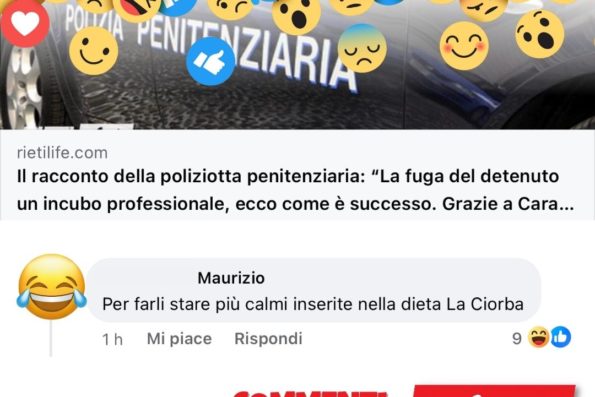This screenshot has width=595, height=397.
Task: View the 9 reactions count
Action: [516, 338]
